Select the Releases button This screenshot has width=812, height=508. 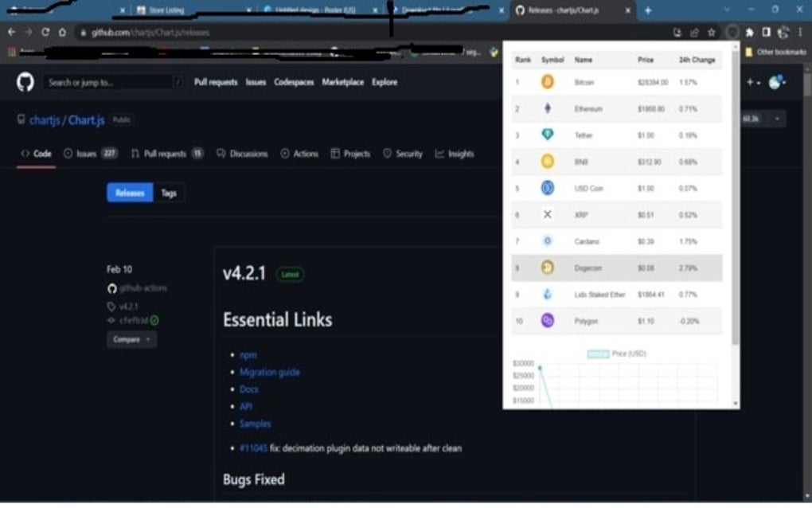[130, 193]
